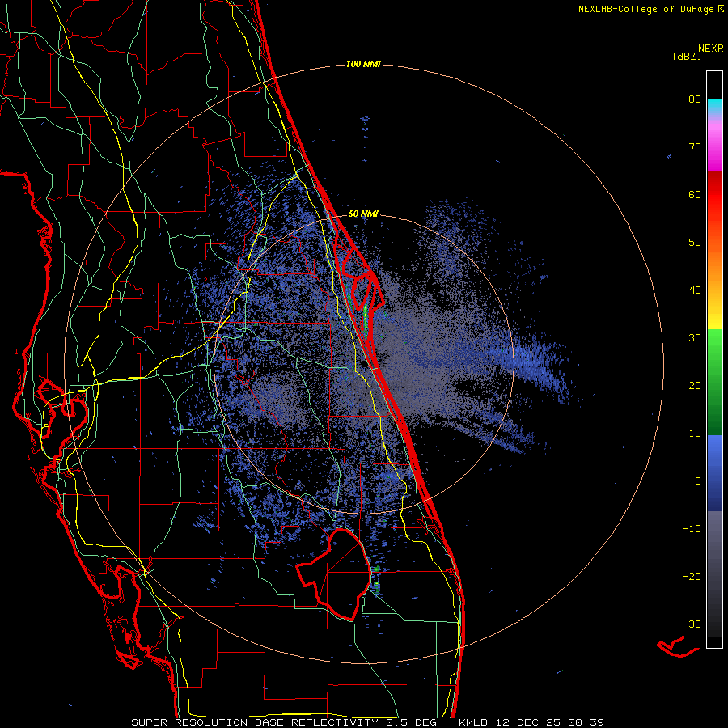Image resolution: width=728 pixels, height=728 pixels.
Task: Click the 60 value on dBZ scale
Action: click(695, 194)
